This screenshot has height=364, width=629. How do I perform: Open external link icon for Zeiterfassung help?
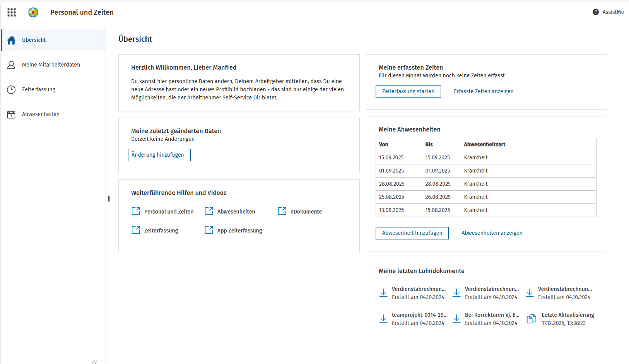(x=136, y=230)
